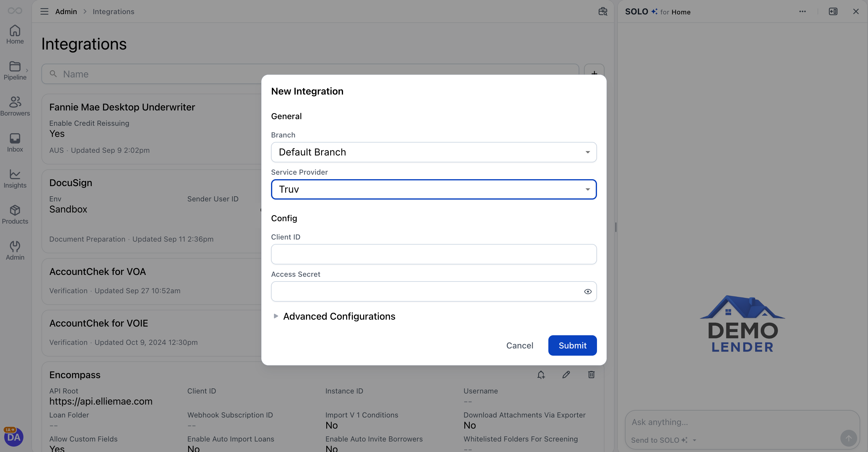The width and height of the screenshot is (868, 452).
Task: Edit the Encompass integration pencil icon
Action: pos(566,375)
